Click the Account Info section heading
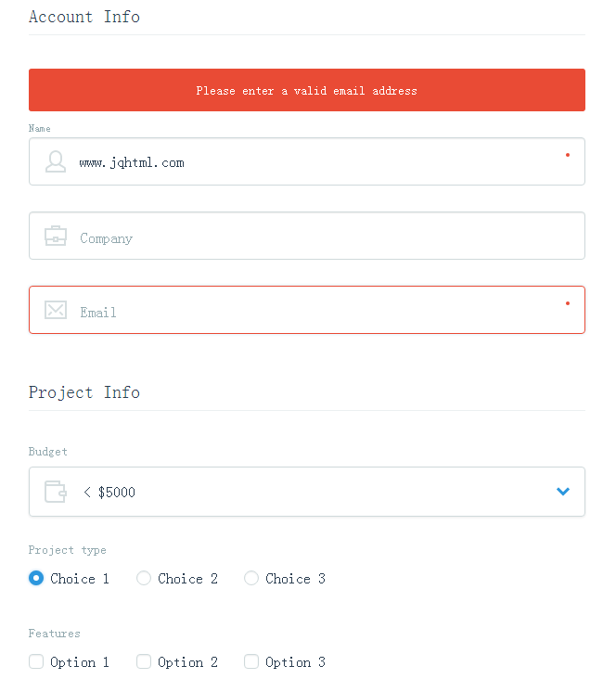The width and height of the screenshot is (616, 692). click(84, 17)
